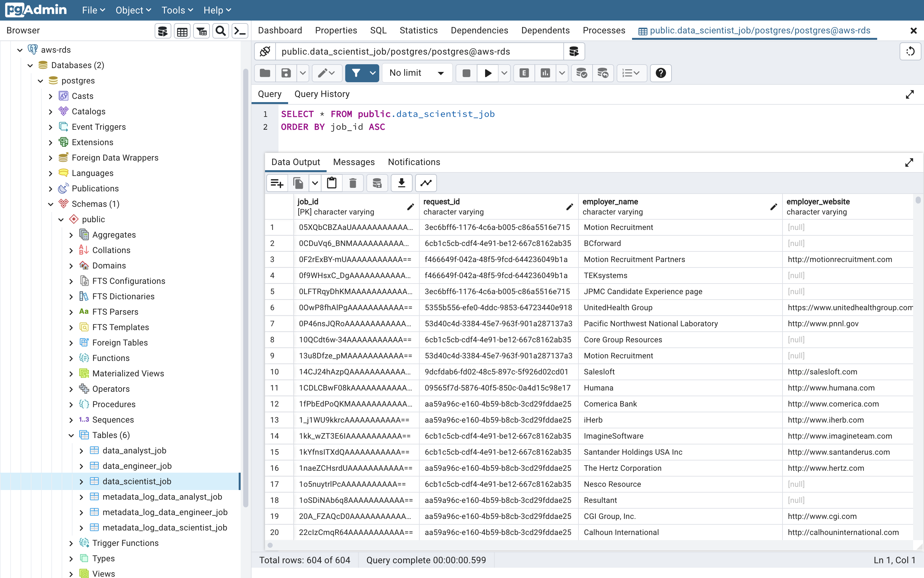Open the Graph Visualiser icon
Image resolution: width=924 pixels, height=578 pixels.
[x=426, y=183]
